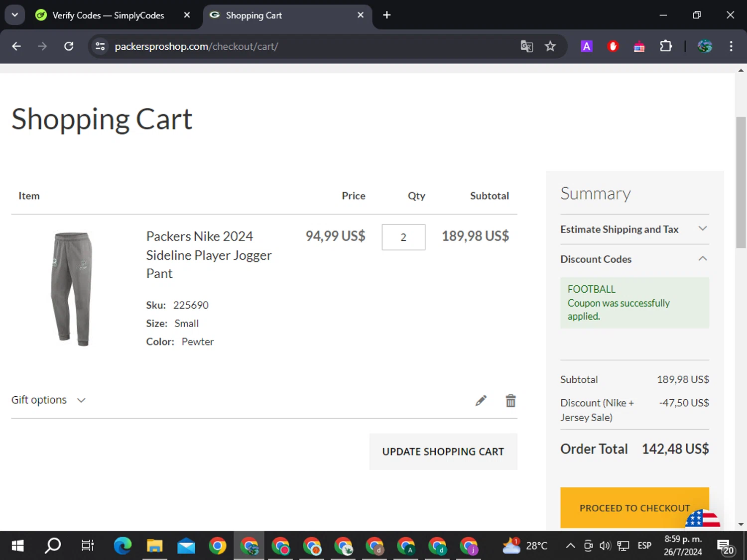Viewport: 747px width, 560px height.
Task: Reload the Shopping Cart page
Action: tap(69, 46)
